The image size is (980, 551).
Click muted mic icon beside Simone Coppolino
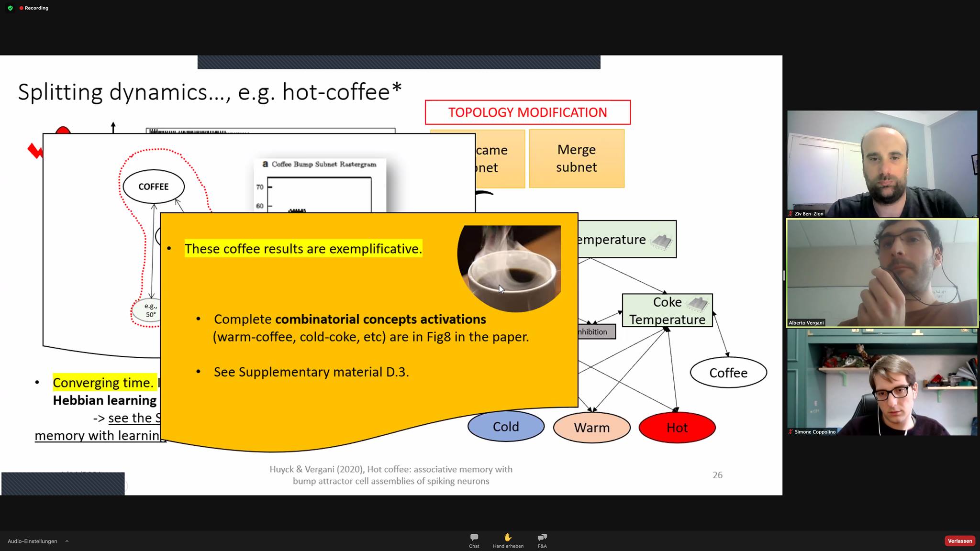[791, 432]
